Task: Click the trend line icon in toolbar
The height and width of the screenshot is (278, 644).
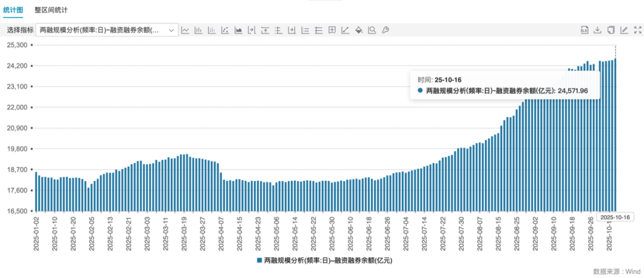Action: coord(345,30)
